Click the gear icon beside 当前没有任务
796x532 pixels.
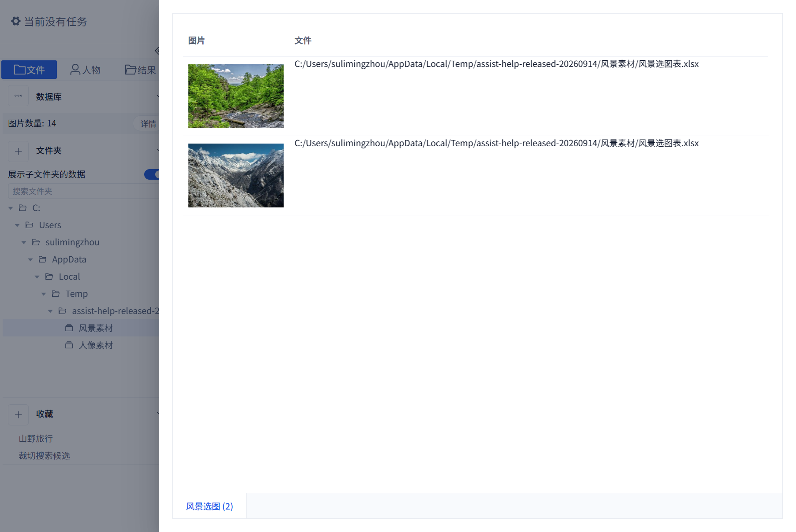16,21
